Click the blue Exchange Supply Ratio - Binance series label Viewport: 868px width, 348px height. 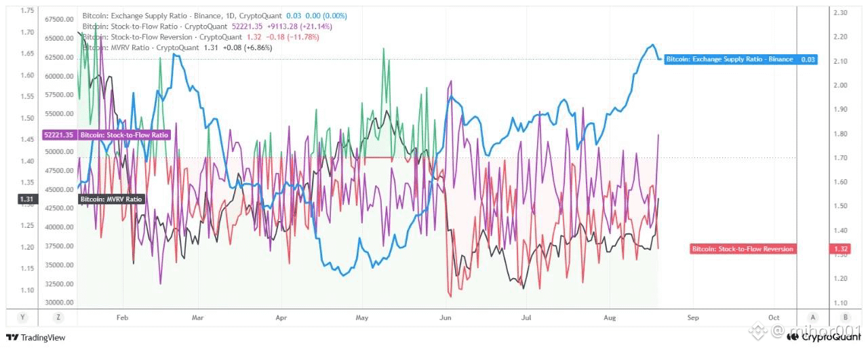(x=729, y=60)
